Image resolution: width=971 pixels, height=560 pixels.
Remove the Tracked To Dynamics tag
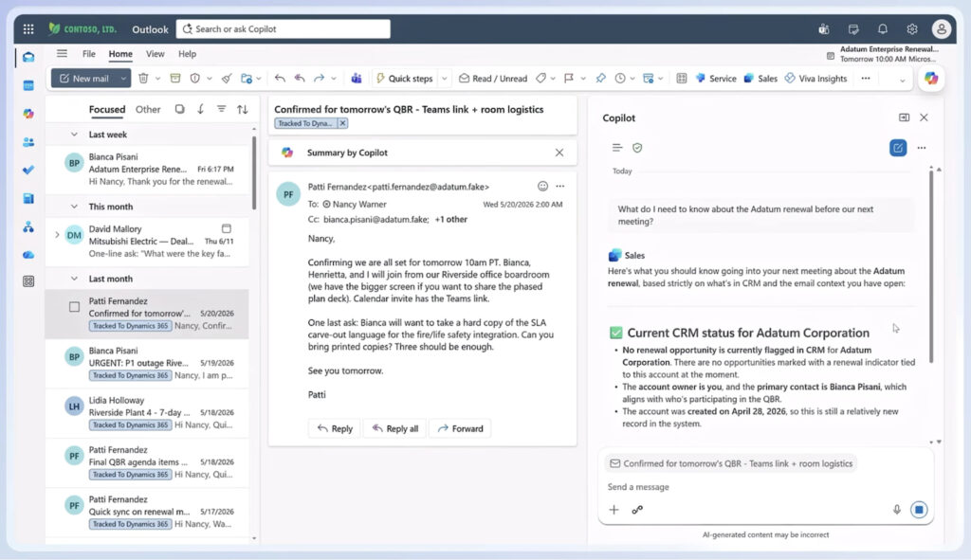click(x=342, y=123)
